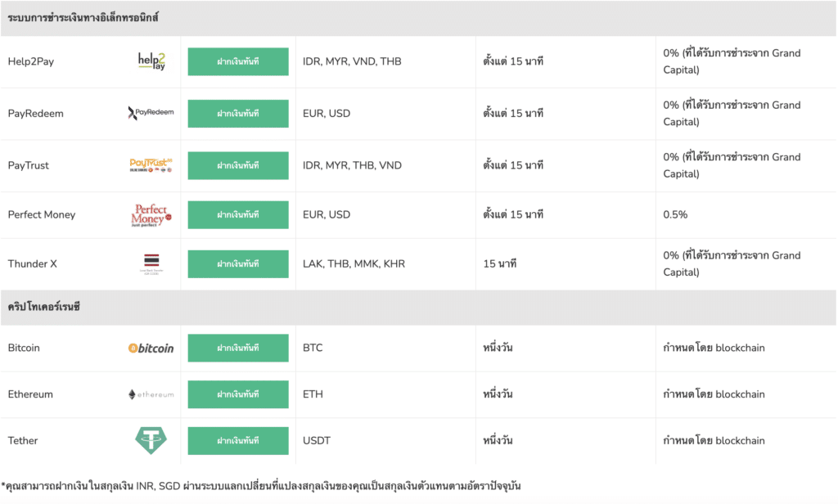Hit the Tether deposit button
The height and width of the screenshot is (504, 838).
pos(238,440)
